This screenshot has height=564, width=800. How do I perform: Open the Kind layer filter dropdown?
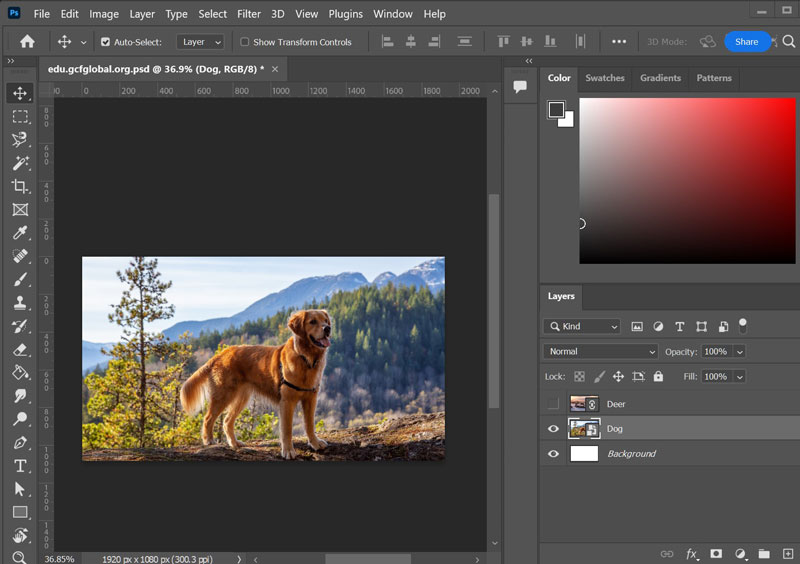pos(583,326)
